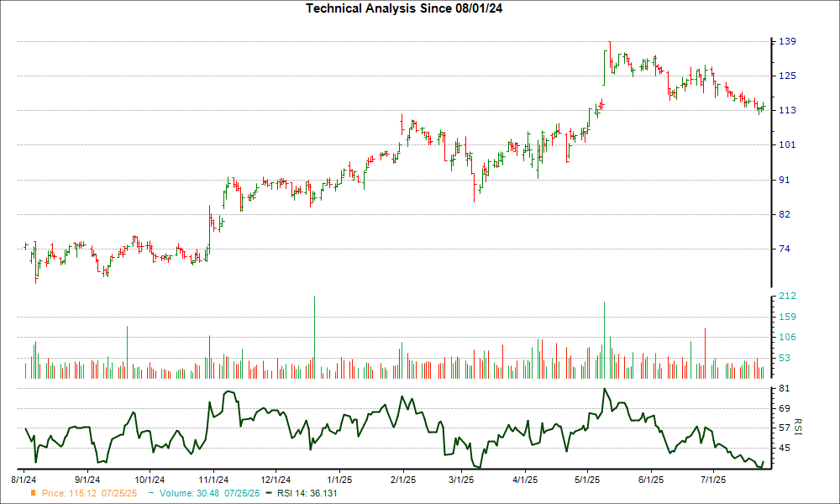The width and height of the screenshot is (840, 504).
Task: Click the 53 volume axis label
Action: (785, 358)
